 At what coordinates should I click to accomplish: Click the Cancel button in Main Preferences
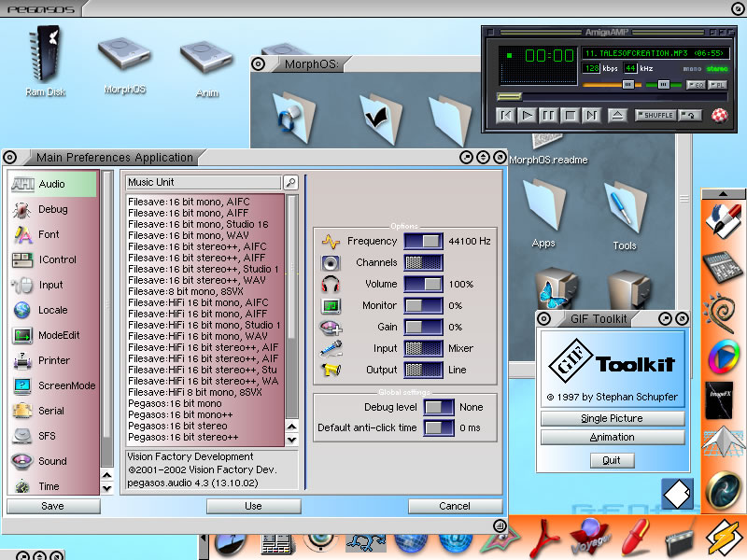point(455,506)
